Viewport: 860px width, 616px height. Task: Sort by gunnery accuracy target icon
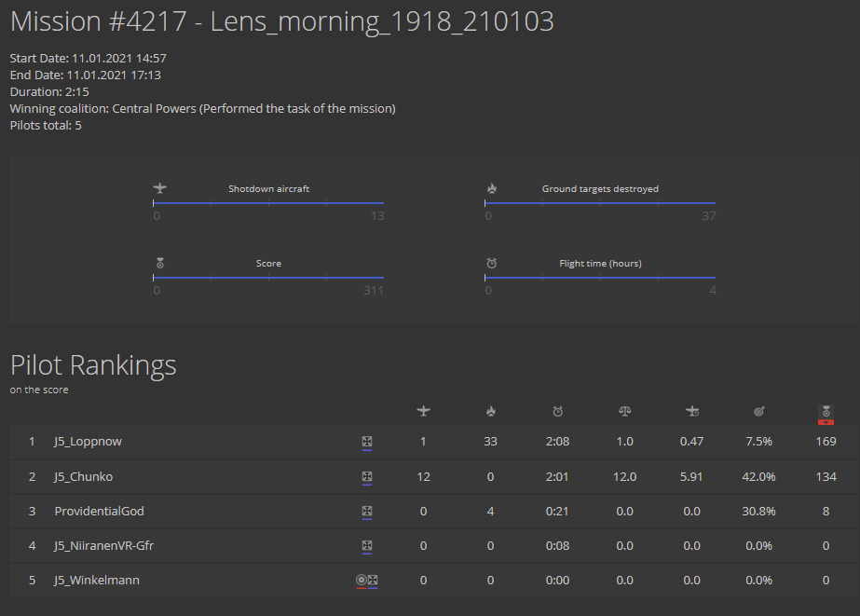758,411
